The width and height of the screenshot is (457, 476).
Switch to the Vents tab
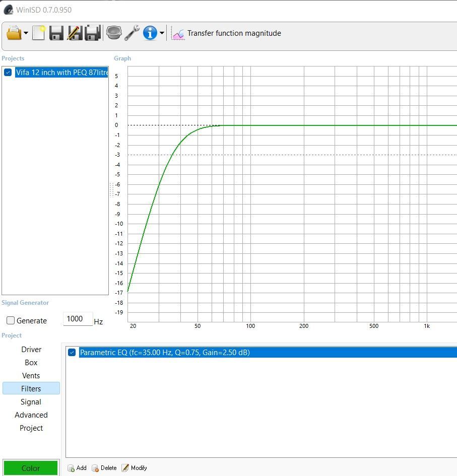tap(31, 376)
